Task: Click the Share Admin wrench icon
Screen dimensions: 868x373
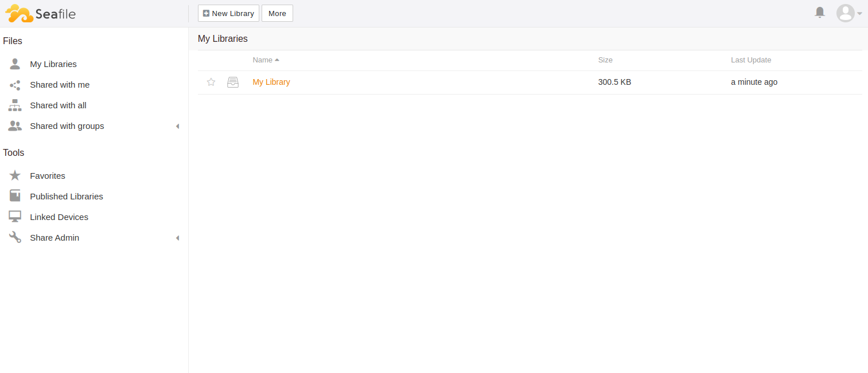Action: (x=15, y=238)
